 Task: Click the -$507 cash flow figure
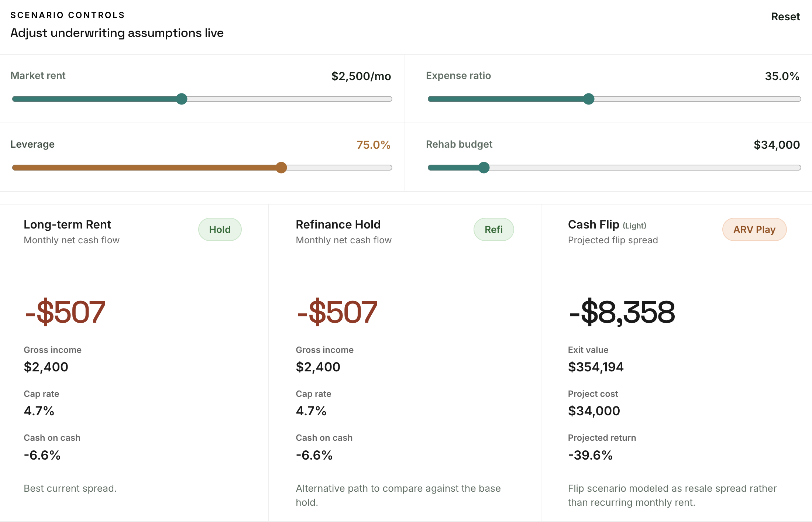point(65,312)
